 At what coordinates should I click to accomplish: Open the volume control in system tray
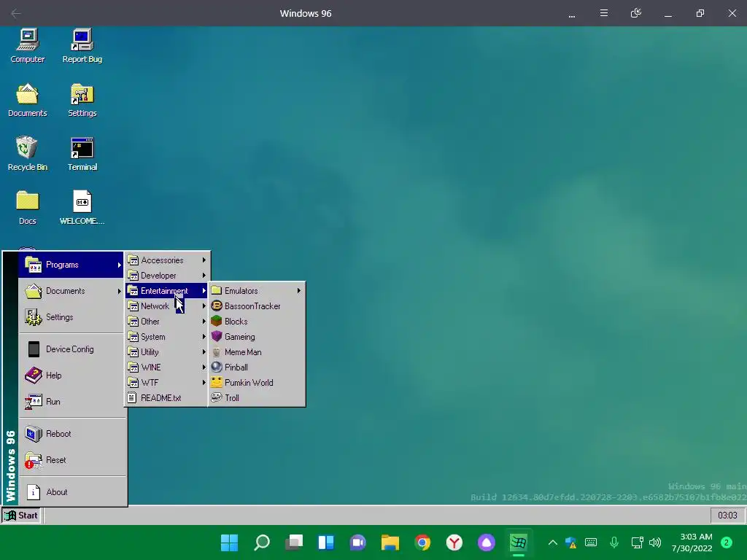point(655,542)
